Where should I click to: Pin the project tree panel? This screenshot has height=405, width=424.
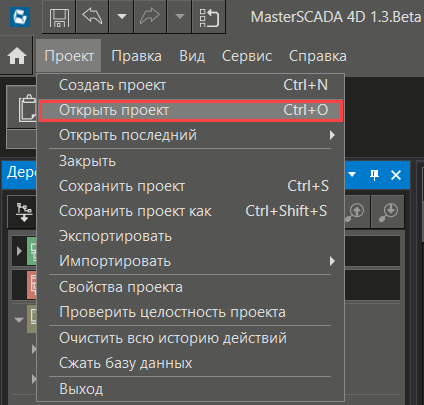[374, 175]
